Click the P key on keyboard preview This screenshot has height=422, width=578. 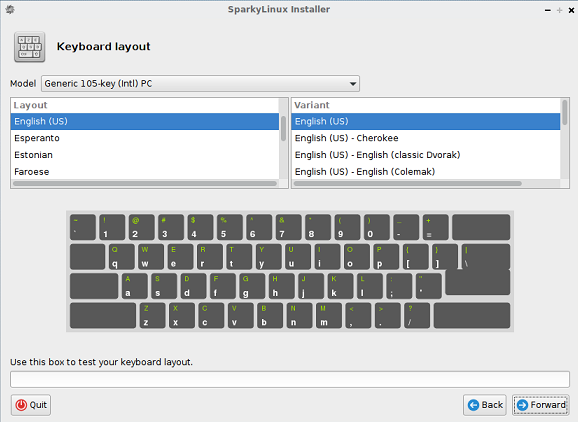coord(386,257)
